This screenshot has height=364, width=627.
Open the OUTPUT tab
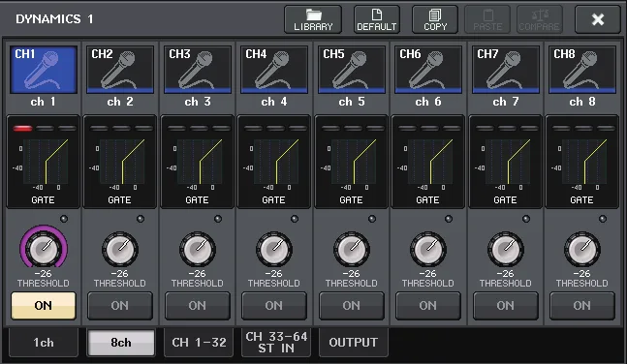point(354,343)
